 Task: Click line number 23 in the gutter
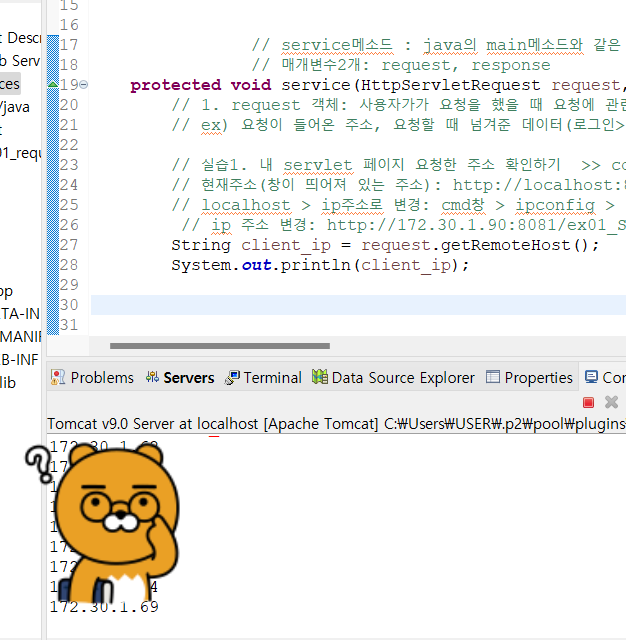point(69,165)
